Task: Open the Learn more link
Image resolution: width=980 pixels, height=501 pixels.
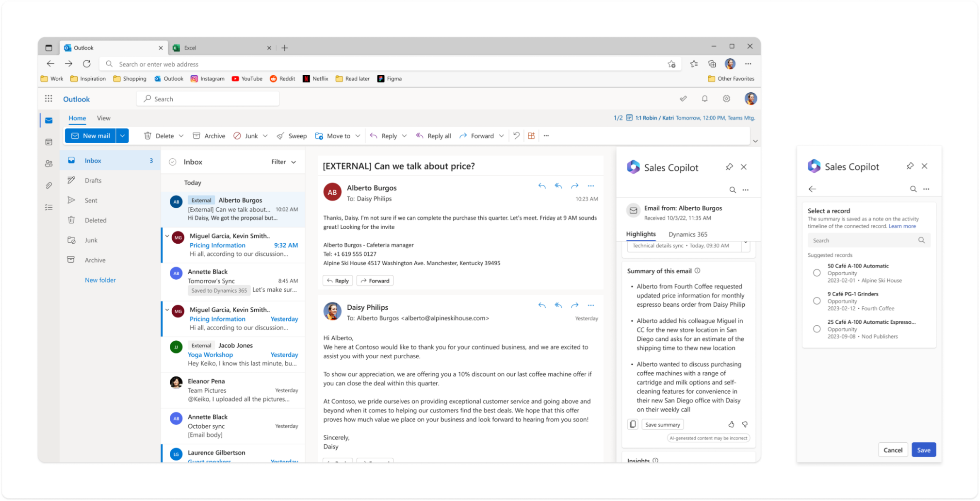Action: point(902,226)
